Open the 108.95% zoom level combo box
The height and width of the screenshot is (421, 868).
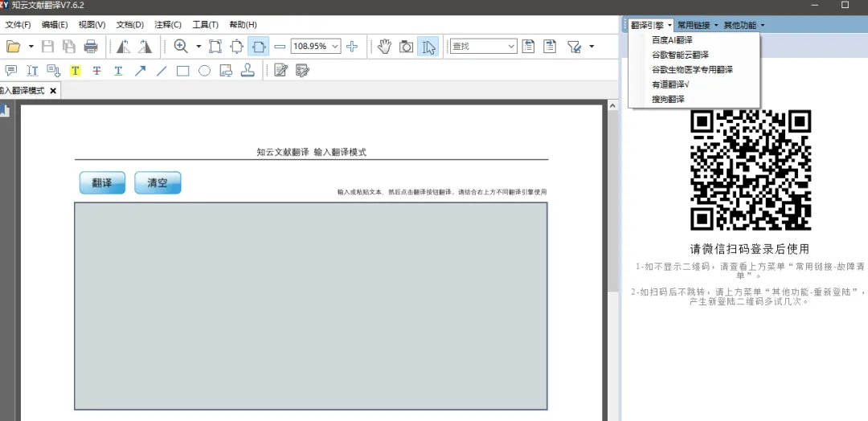click(316, 47)
